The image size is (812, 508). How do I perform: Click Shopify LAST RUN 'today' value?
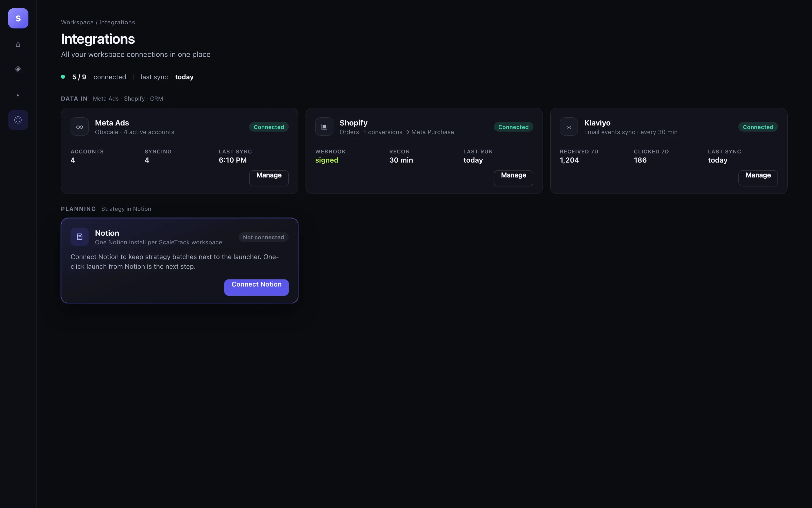click(x=473, y=160)
